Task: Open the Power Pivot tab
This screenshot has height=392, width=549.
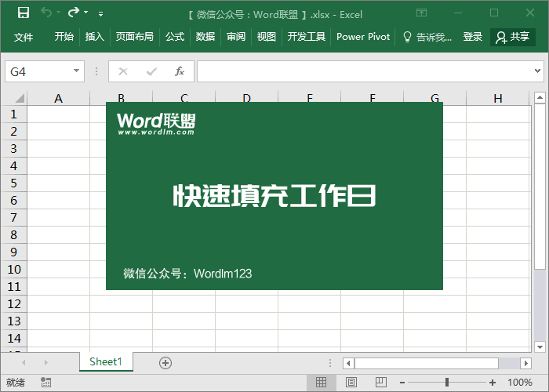Action: [x=363, y=36]
